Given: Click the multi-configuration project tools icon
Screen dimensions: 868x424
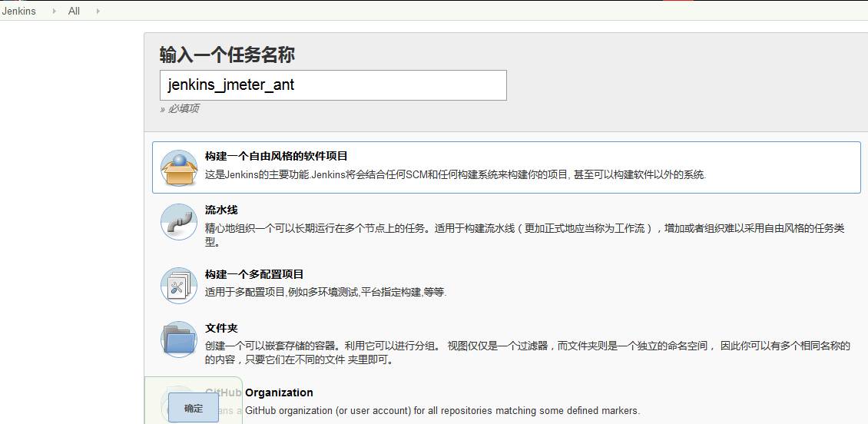Looking at the screenshot, I should click(179, 286).
